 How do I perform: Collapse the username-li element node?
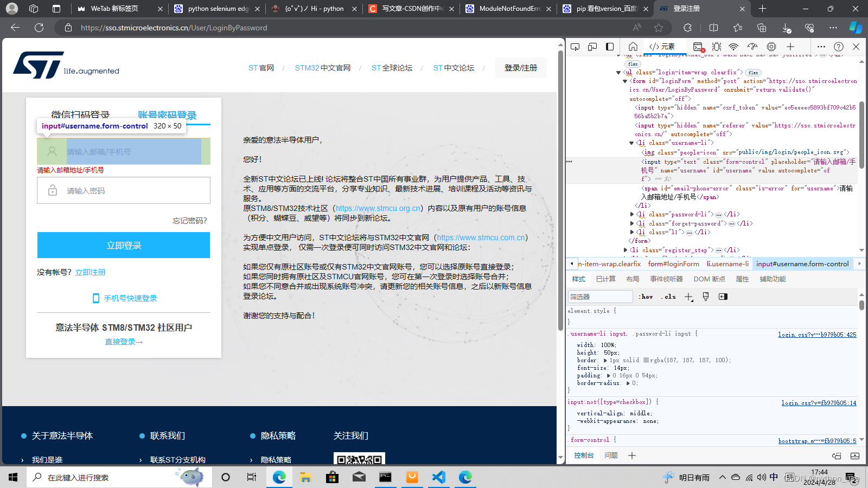(x=631, y=143)
